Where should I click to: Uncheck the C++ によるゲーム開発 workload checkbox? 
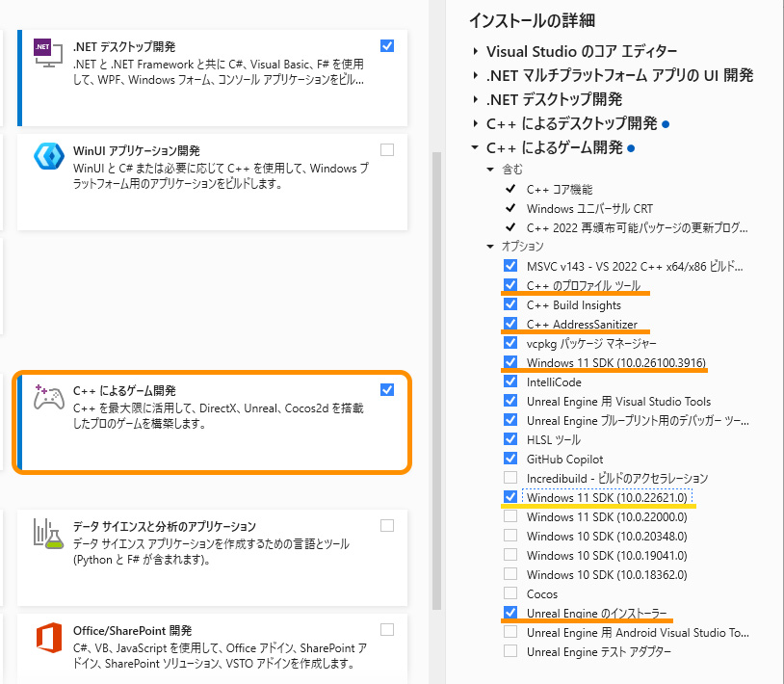point(387,390)
